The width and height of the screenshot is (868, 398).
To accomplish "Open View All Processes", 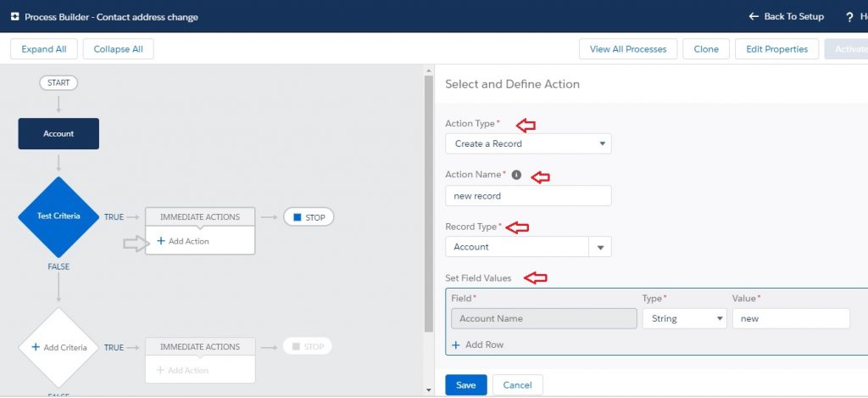I will [x=628, y=49].
